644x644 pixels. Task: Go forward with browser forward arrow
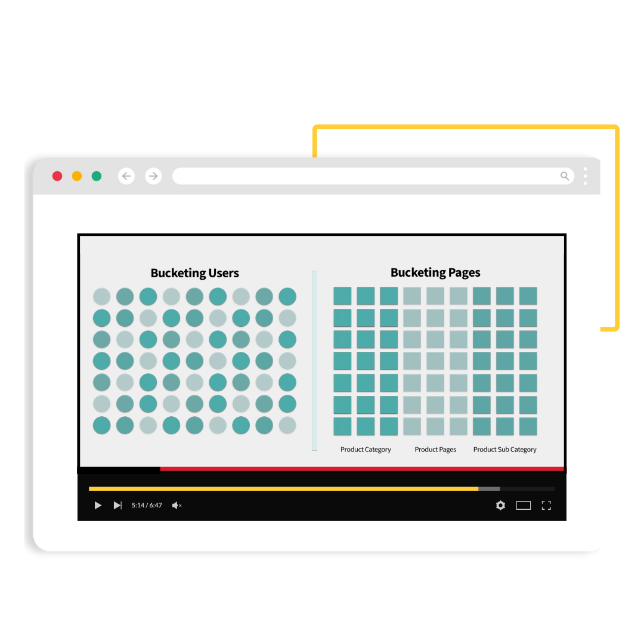[153, 176]
